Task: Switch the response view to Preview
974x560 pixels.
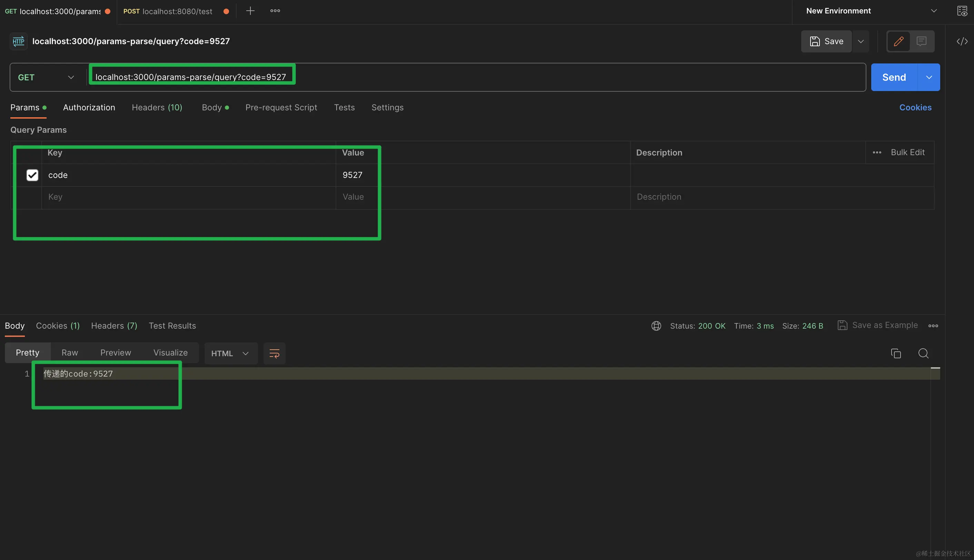Action: 116,353
